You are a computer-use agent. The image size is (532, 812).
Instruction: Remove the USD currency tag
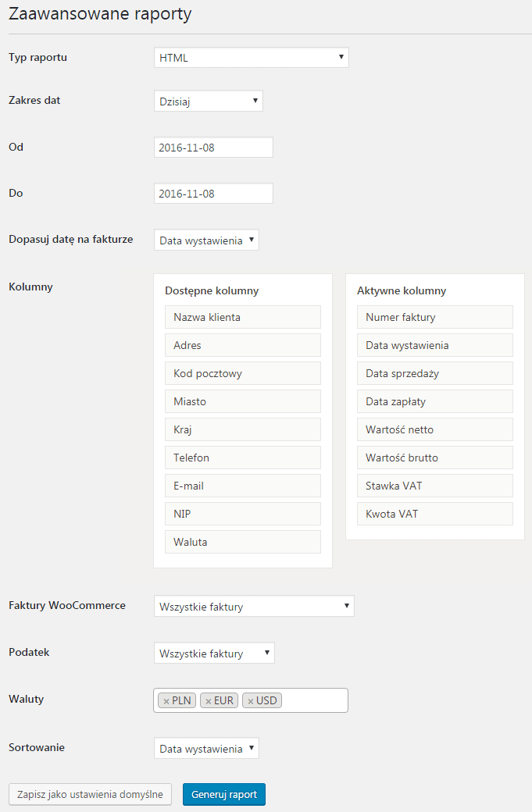click(x=250, y=701)
